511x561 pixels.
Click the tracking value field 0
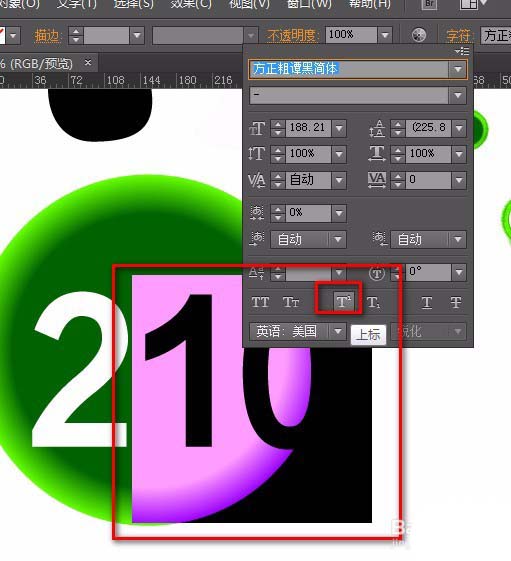pos(428,180)
